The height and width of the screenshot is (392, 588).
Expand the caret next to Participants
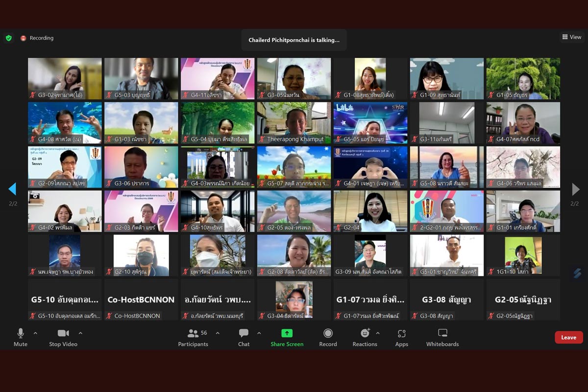(218, 333)
